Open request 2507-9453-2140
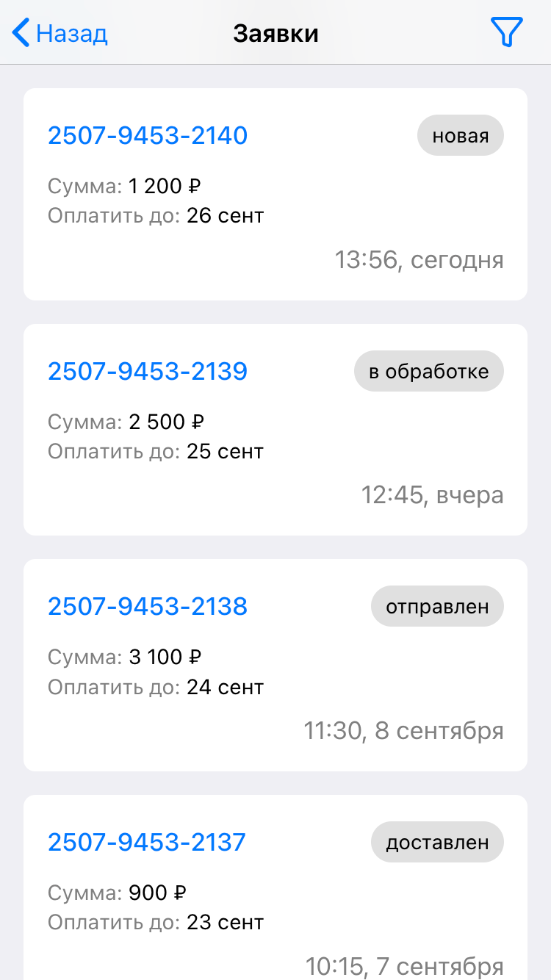The width and height of the screenshot is (551, 980). tap(148, 135)
